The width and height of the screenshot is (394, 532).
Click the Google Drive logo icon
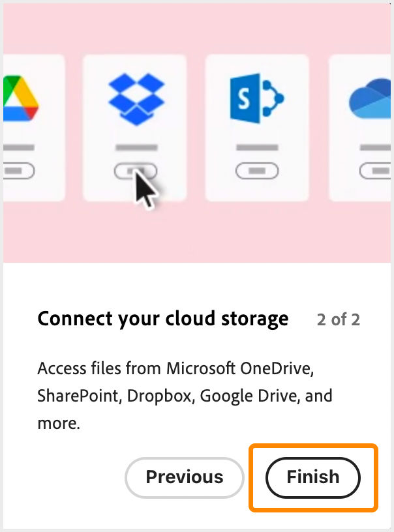pos(20,100)
